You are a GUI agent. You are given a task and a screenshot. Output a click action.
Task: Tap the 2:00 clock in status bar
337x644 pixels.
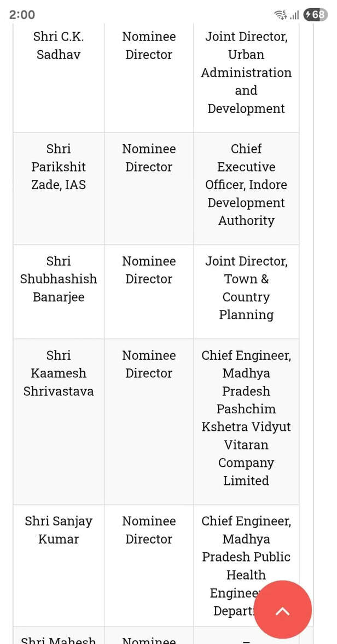click(22, 15)
